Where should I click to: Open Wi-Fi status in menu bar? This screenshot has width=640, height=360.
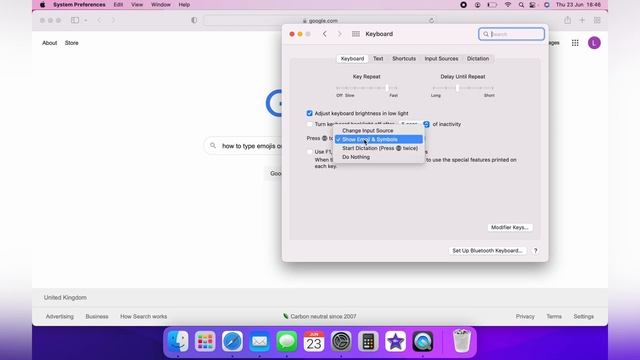click(508, 5)
